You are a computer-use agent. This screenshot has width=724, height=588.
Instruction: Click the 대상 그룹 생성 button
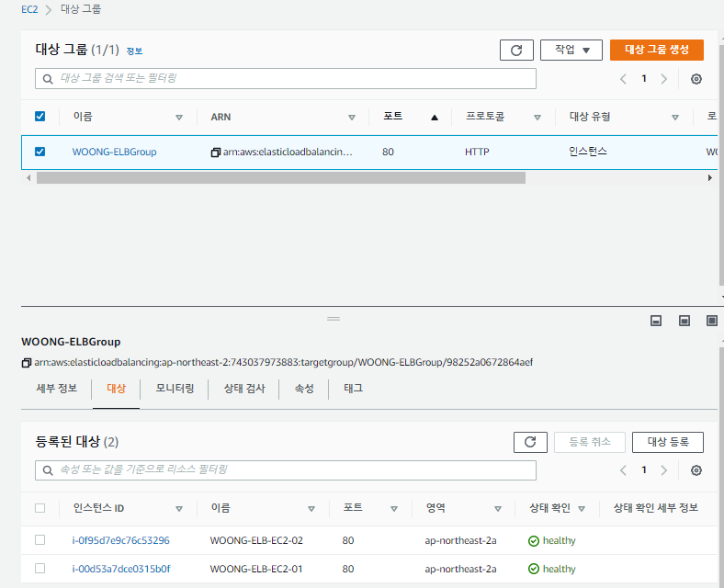657,50
